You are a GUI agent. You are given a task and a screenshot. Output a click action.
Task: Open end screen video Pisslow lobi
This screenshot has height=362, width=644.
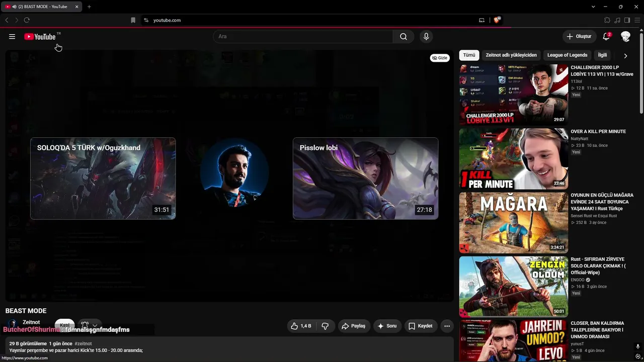tap(366, 178)
